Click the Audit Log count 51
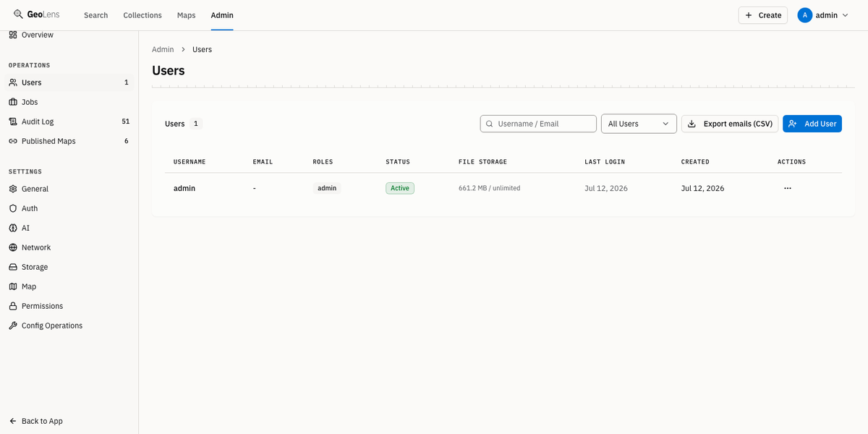Image resolution: width=868 pixels, height=434 pixels. pos(126,122)
